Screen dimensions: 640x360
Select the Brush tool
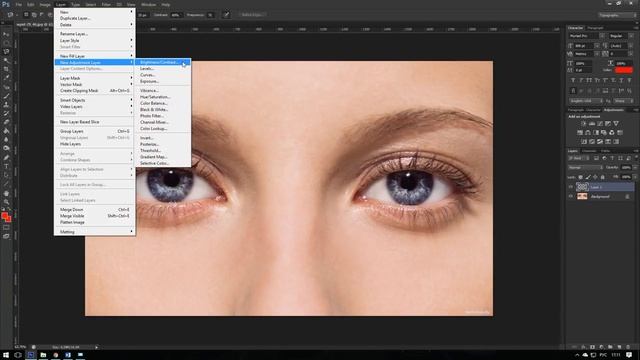pos(6,96)
